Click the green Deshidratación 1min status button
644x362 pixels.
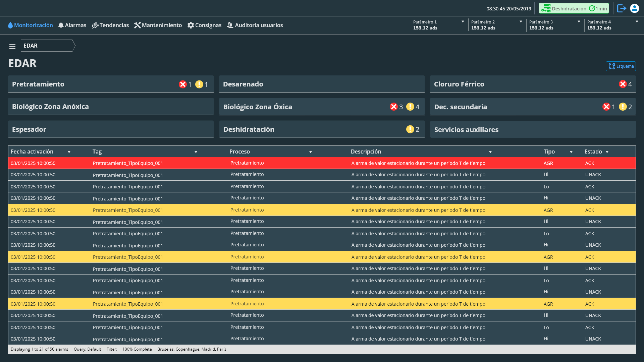coord(574,8)
